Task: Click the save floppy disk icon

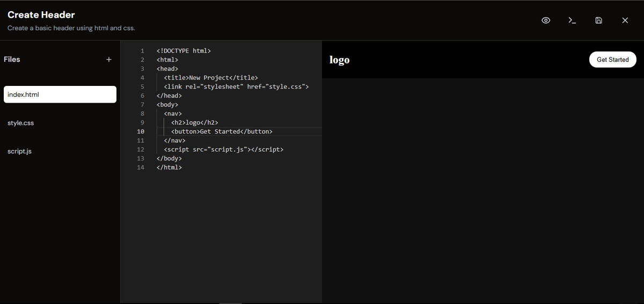Action: pos(598,20)
